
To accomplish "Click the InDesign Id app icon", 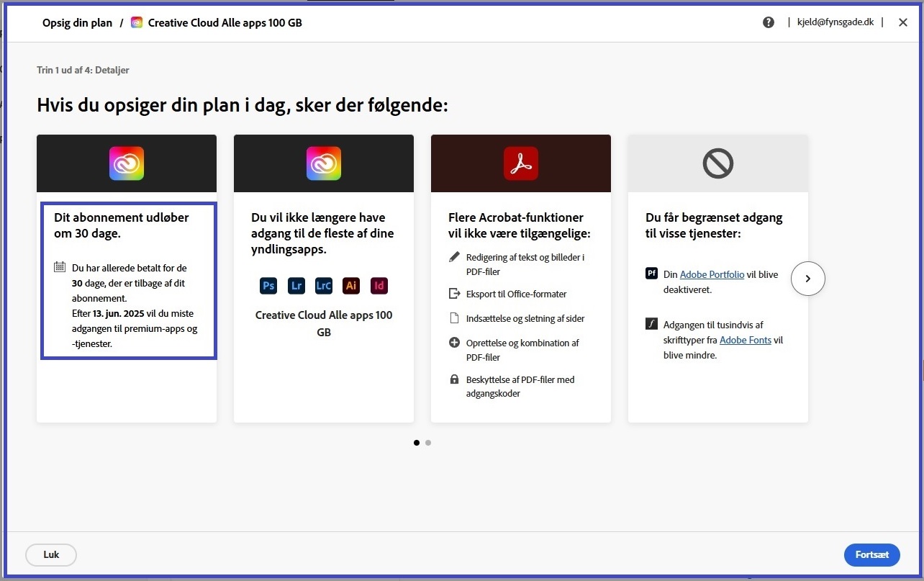I will [x=379, y=286].
